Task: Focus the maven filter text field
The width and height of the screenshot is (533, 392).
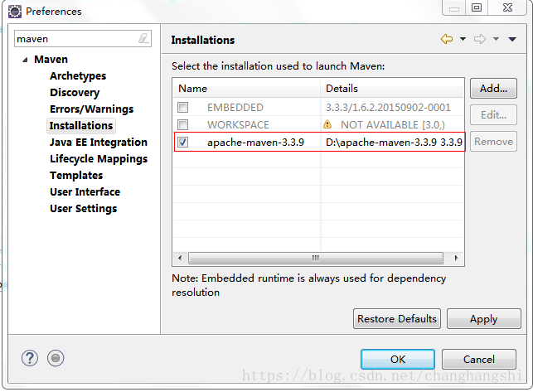Action: coord(83,39)
